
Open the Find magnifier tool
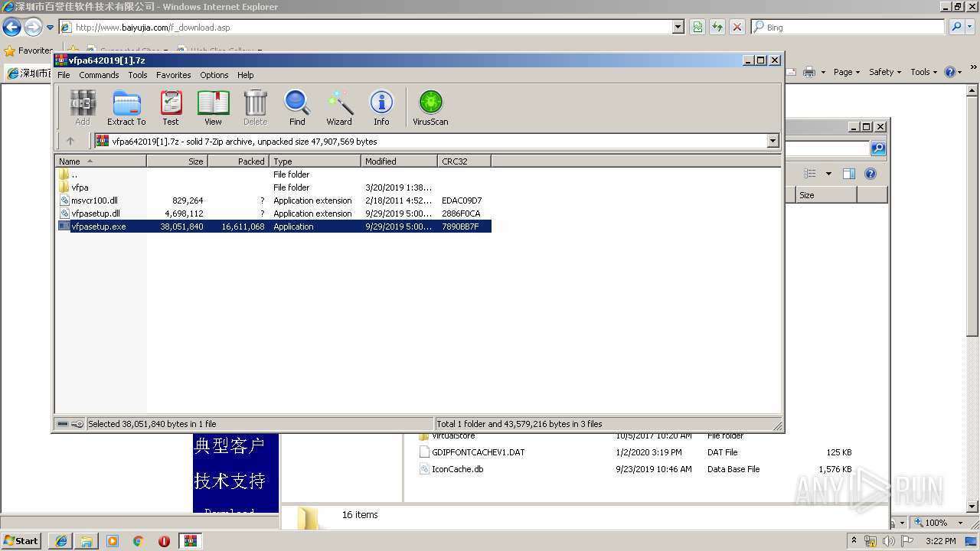coord(297,108)
